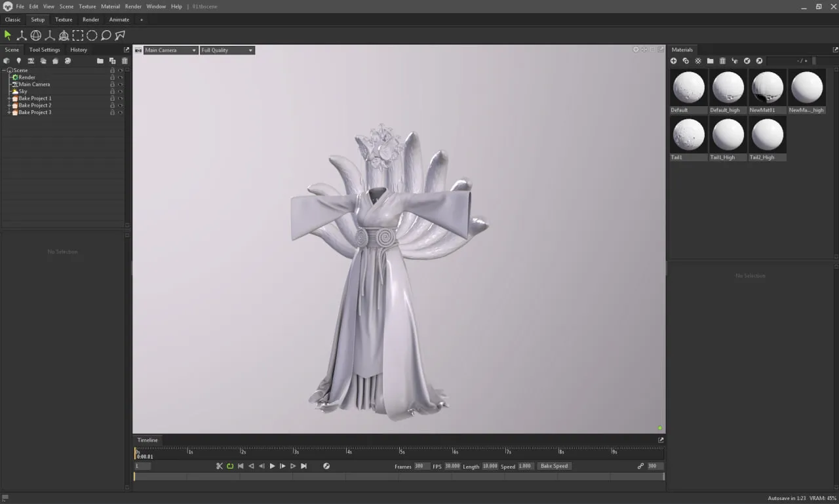Screen dimensions: 839x504
Task: Click the timeline ruler at 5s mark
Action: (x=401, y=452)
